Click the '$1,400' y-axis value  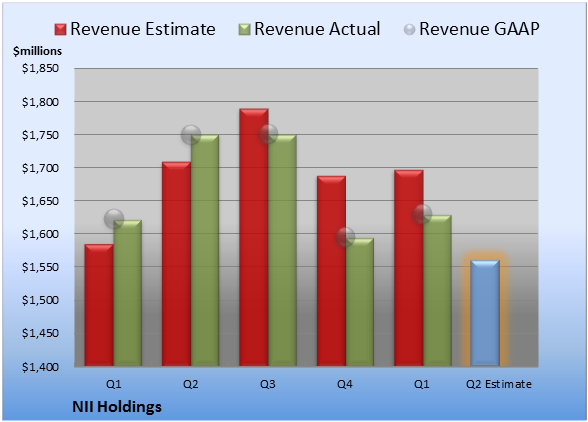[40, 366]
